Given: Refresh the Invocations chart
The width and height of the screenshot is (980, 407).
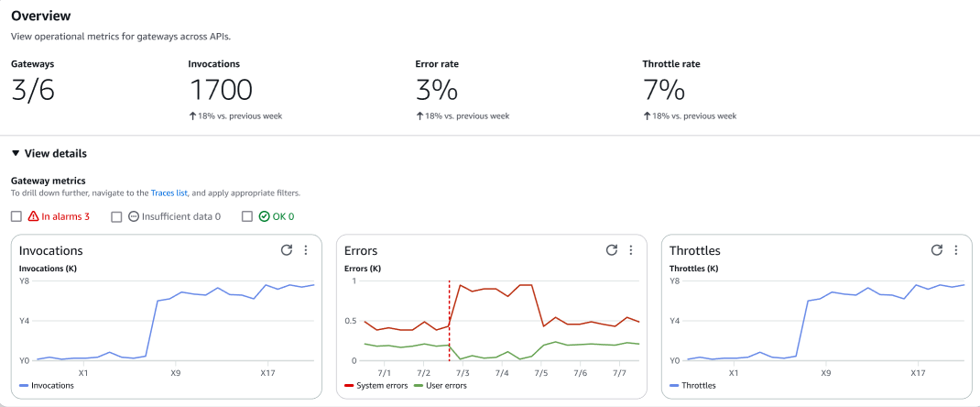Looking at the screenshot, I should (x=287, y=250).
